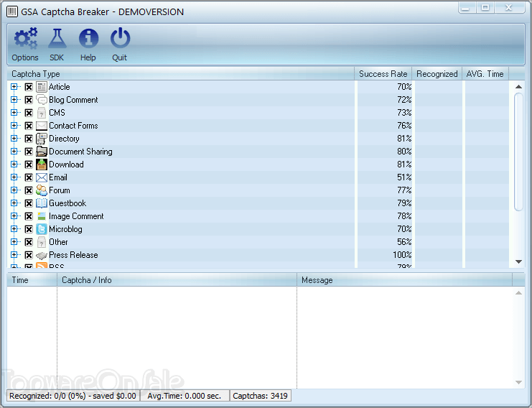Click the captcha list scrollbar thumb
This screenshot has width=532, height=408.
coord(518,152)
